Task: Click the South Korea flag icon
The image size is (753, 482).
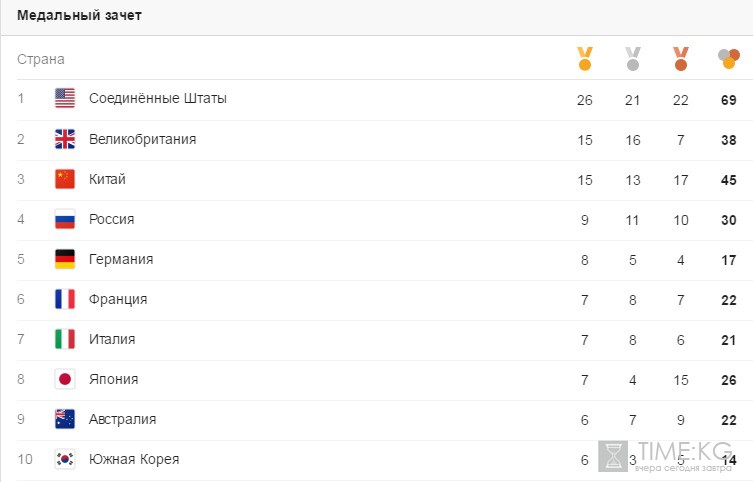Action: [65, 459]
